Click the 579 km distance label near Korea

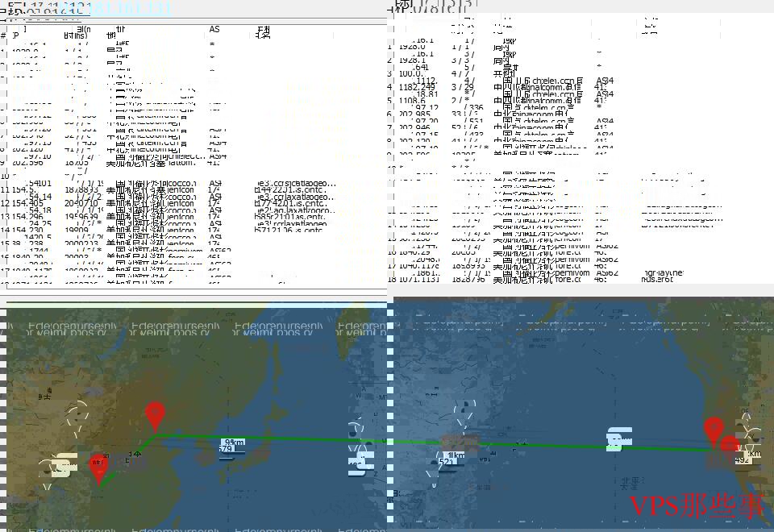click(x=234, y=446)
